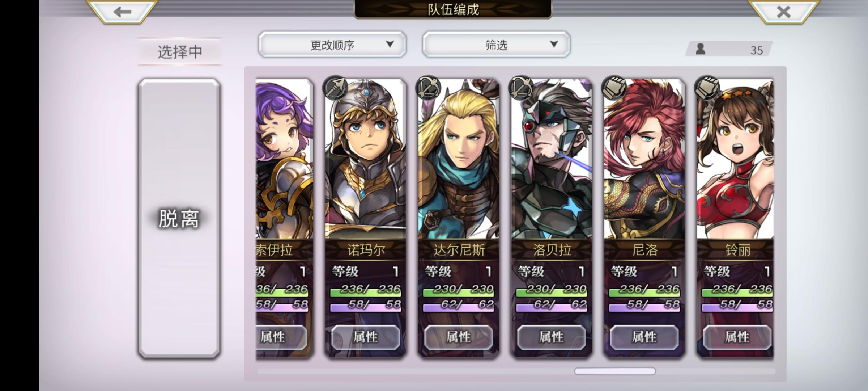Screen dimensions: 868x391
Task: Close the team formation screen
Action: point(783,12)
